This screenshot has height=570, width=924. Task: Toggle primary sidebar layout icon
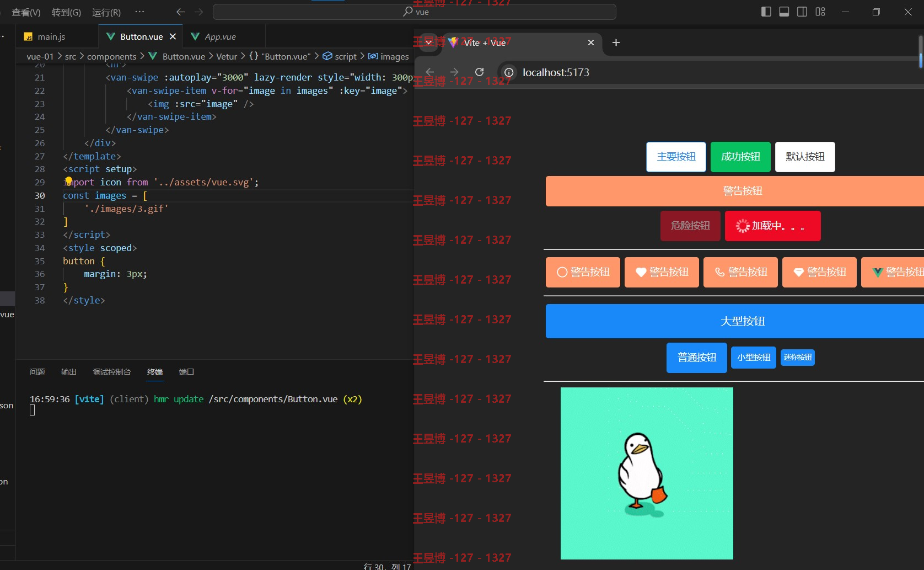[766, 12]
